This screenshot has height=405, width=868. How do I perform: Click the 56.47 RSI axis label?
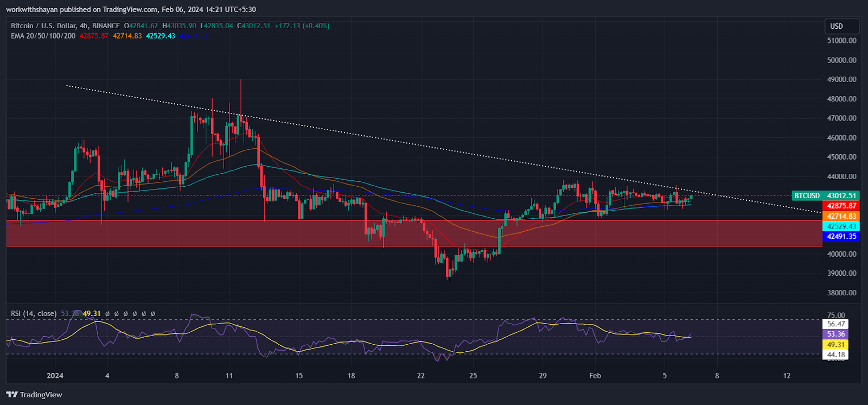(x=835, y=324)
